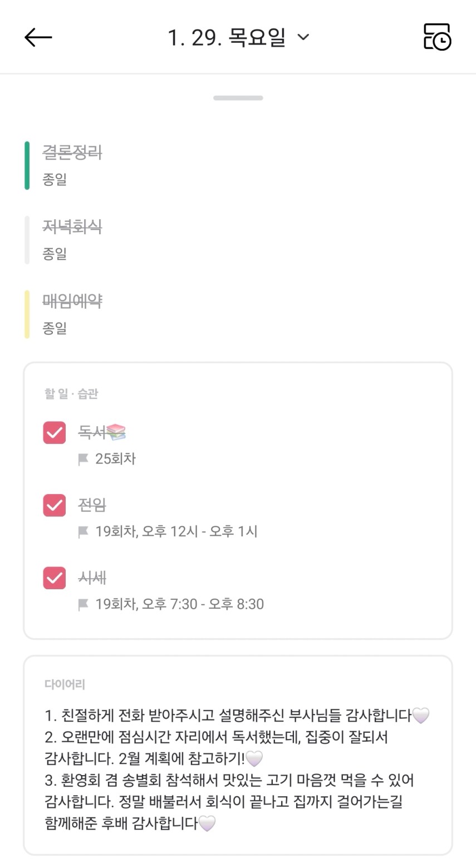Click the 할 일 · 습관 section header
476x868 pixels.
pyautogui.click(x=71, y=394)
